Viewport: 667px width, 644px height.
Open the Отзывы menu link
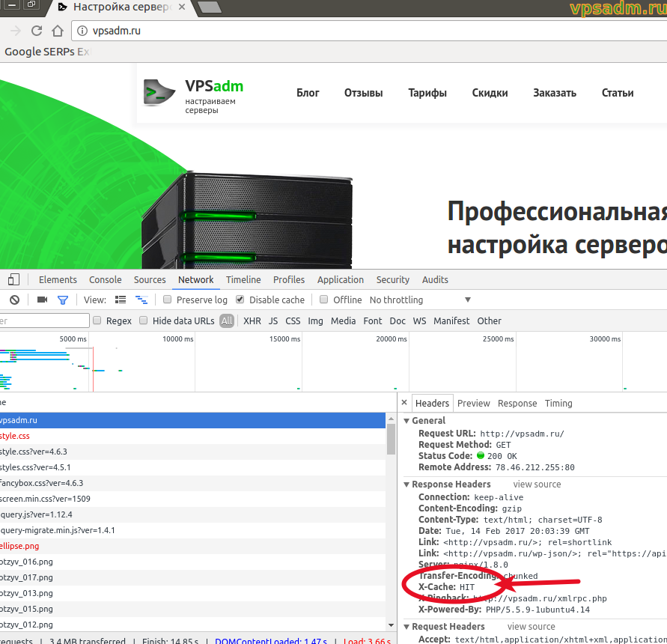pyautogui.click(x=363, y=93)
